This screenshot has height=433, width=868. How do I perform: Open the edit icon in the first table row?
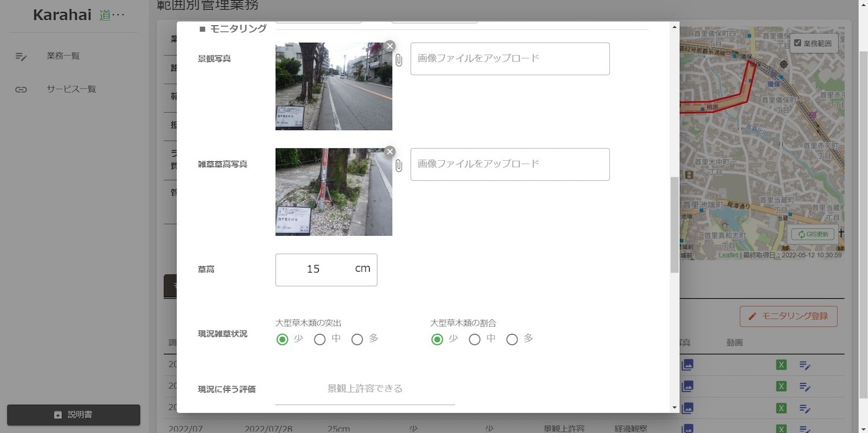click(804, 365)
